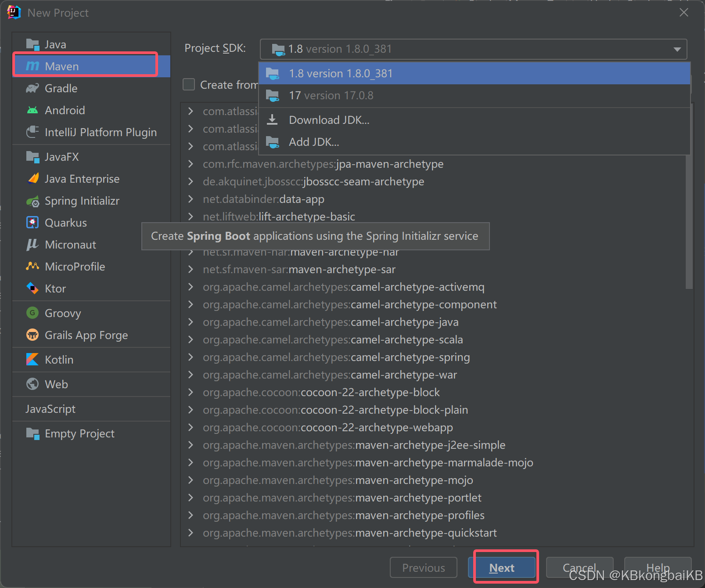Expand camel-archetype-scala node
This screenshot has width=705, height=588.
(191, 339)
